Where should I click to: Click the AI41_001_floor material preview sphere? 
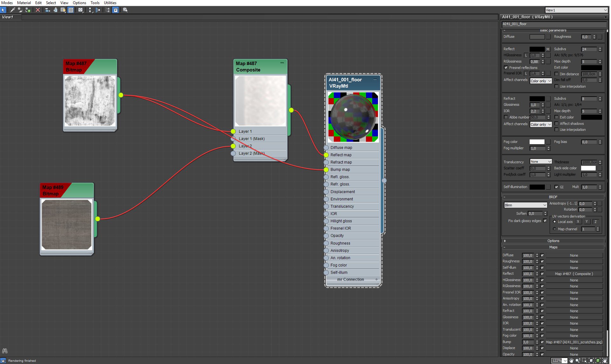[x=353, y=116]
